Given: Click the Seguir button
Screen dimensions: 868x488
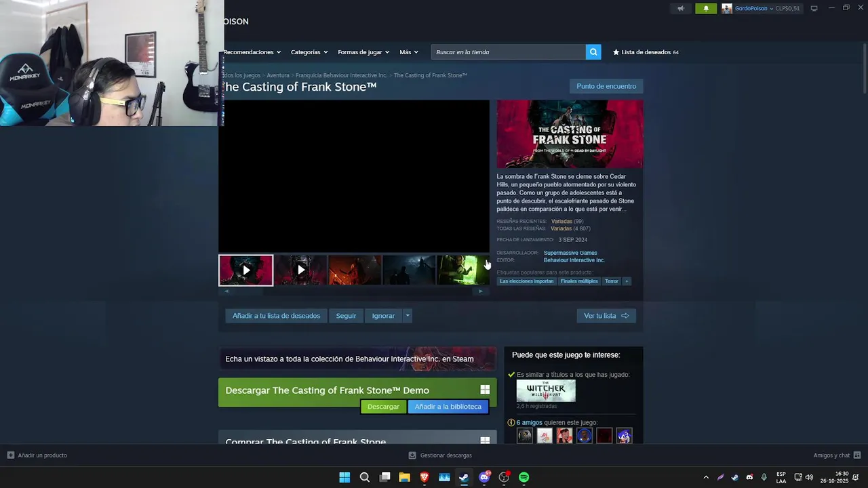Looking at the screenshot, I should [346, 316].
